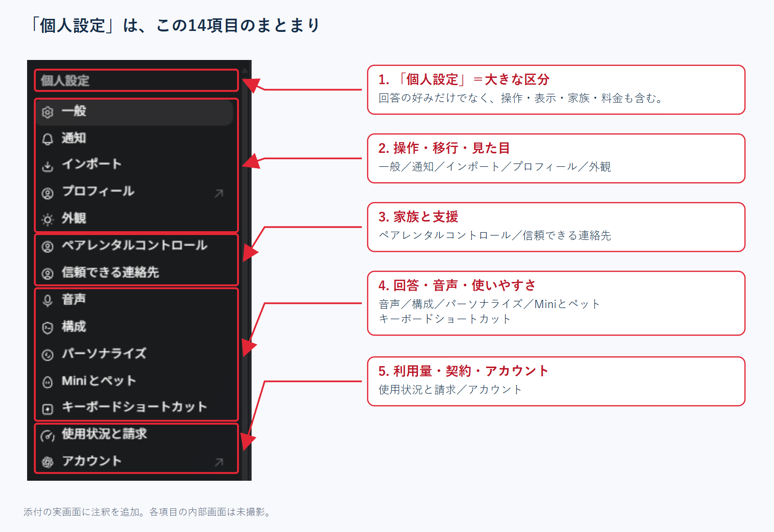Click the heading 1.「個人設定」=大きな区分
Viewport: 774px width, 532px height.
click(x=464, y=79)
